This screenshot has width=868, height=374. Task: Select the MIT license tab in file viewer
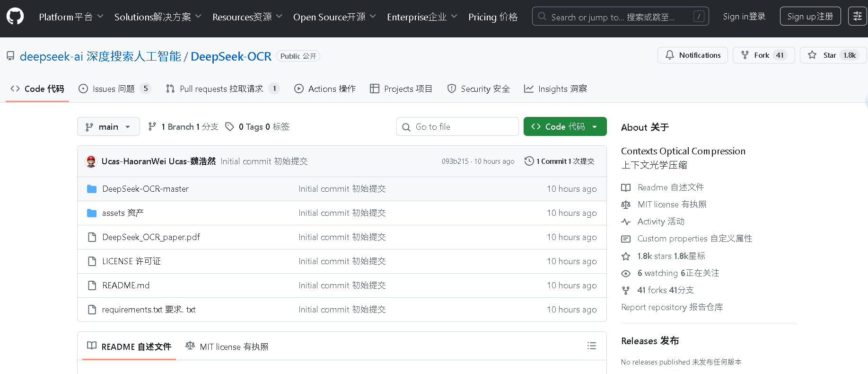(x=227, y=347)
